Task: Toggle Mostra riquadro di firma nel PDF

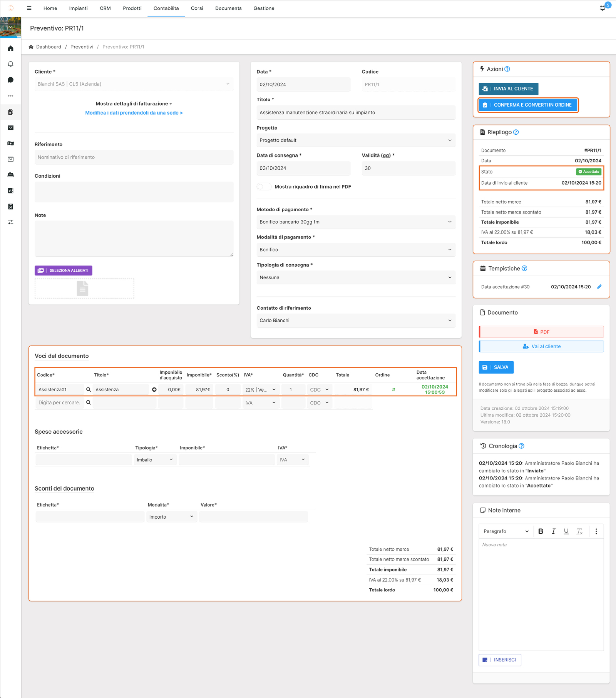Action: coord(264,187)
